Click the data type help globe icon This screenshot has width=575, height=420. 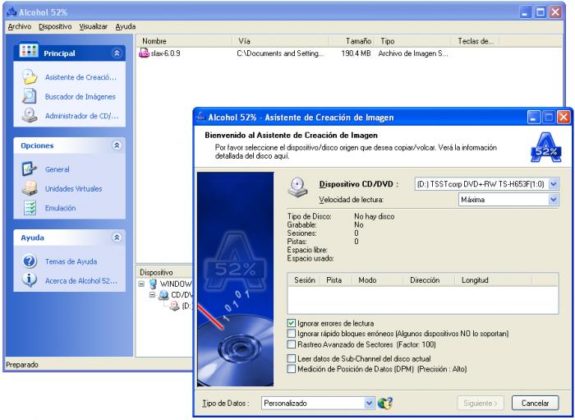[385, 403]
